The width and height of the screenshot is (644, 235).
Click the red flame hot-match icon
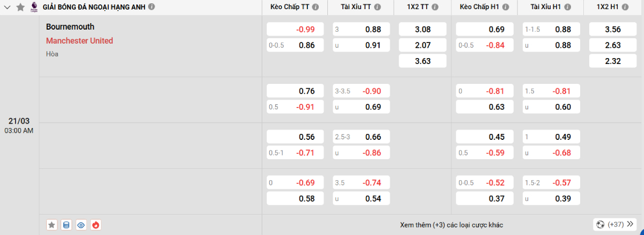pos(96,225)
